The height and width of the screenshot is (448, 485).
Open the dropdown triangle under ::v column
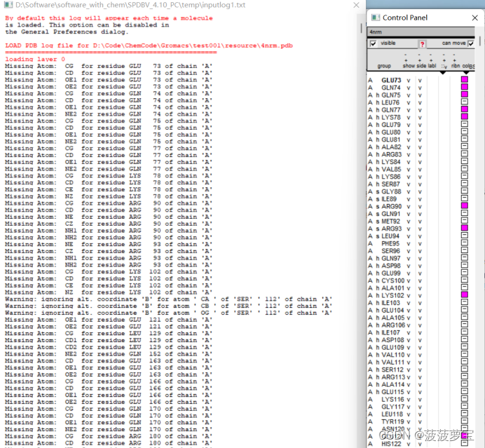click(443, 73)
